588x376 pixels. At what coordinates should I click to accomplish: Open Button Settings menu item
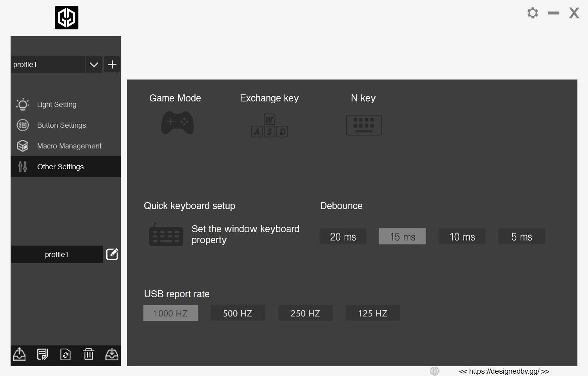[65, 125]
